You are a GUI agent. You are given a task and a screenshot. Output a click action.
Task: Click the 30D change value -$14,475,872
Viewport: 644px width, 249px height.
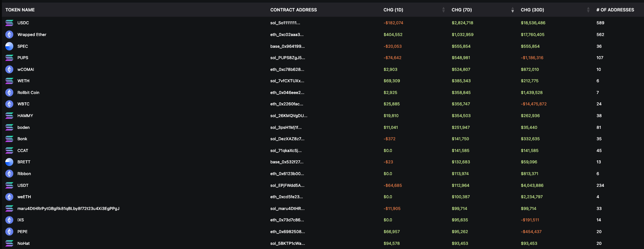[534, 104]
